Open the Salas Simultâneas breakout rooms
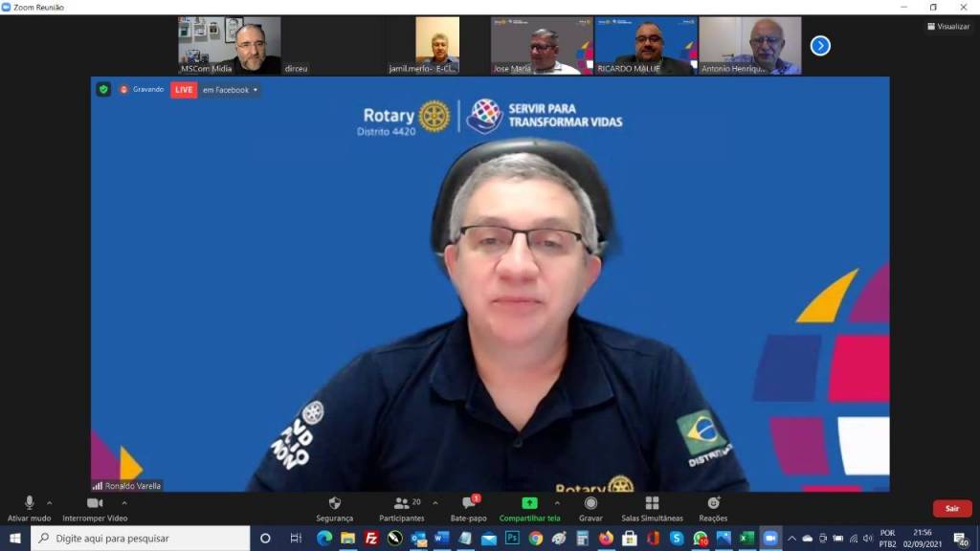Image resolution: width=980 pixels, height=551 pixels. (652, 508)
